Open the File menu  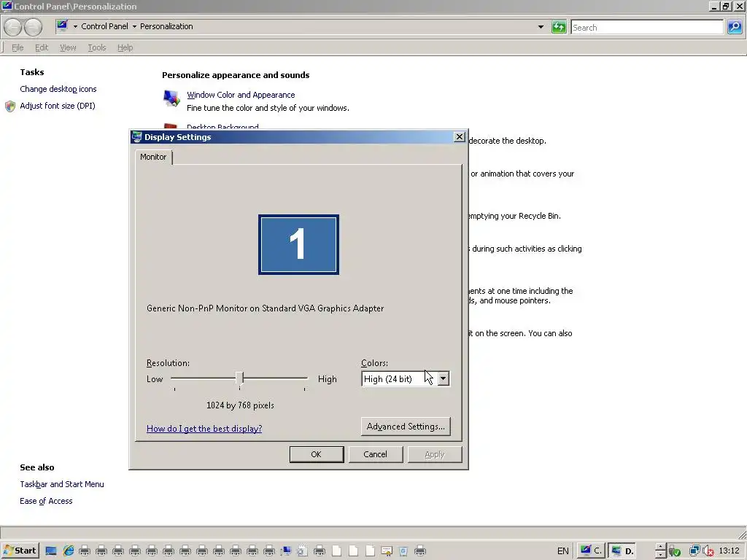18,47
